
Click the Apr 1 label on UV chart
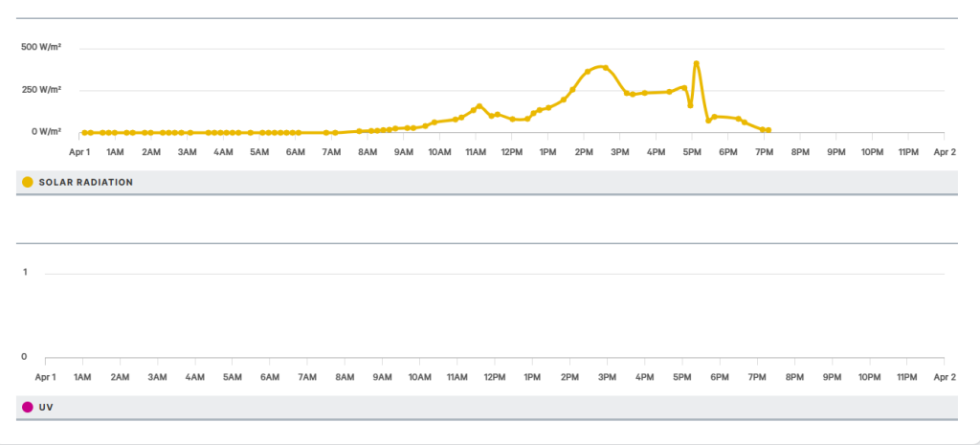click(46, 377)
